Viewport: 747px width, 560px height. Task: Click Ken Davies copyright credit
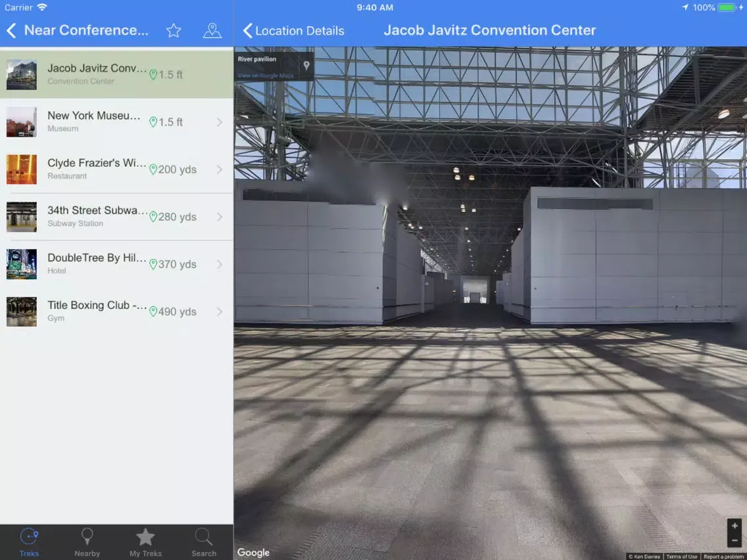[644, 556]
